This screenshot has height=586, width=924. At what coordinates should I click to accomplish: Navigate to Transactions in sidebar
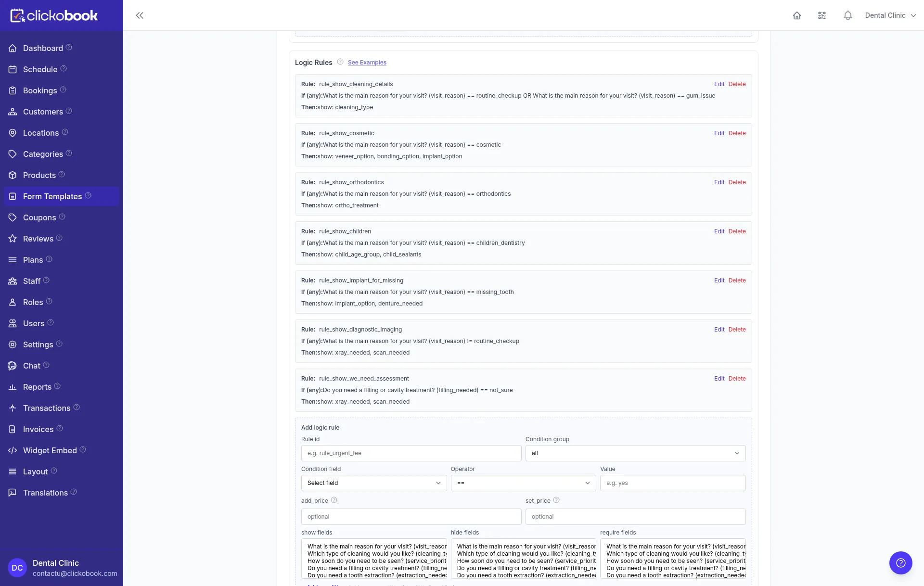[x=47, y=408]
